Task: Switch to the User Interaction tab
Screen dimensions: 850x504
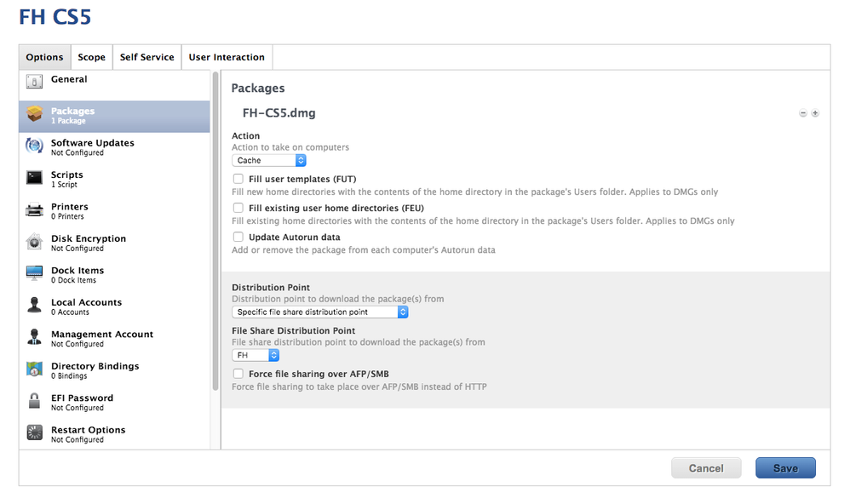Action: (x=227, y=57)
